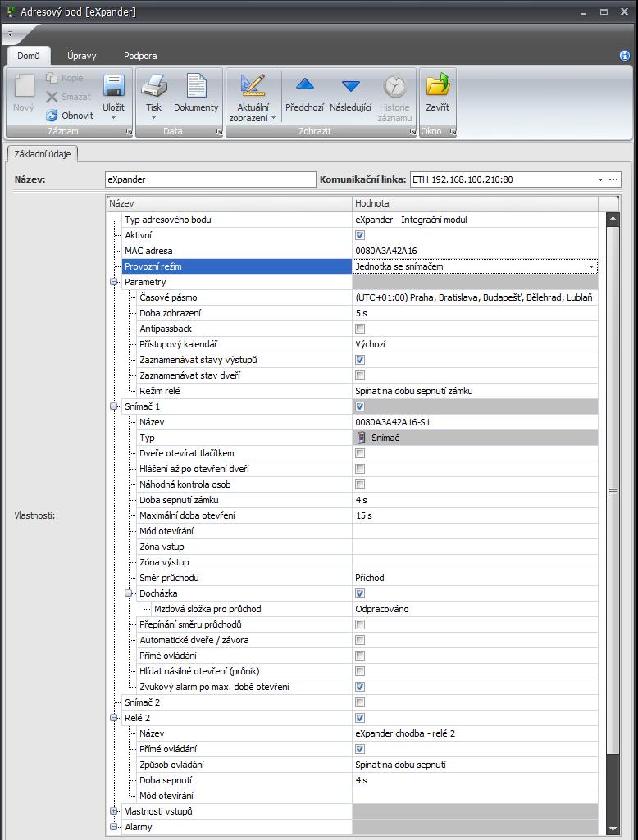
Task: Click the Obnovit refresh icon
Action: pos(52,116)
